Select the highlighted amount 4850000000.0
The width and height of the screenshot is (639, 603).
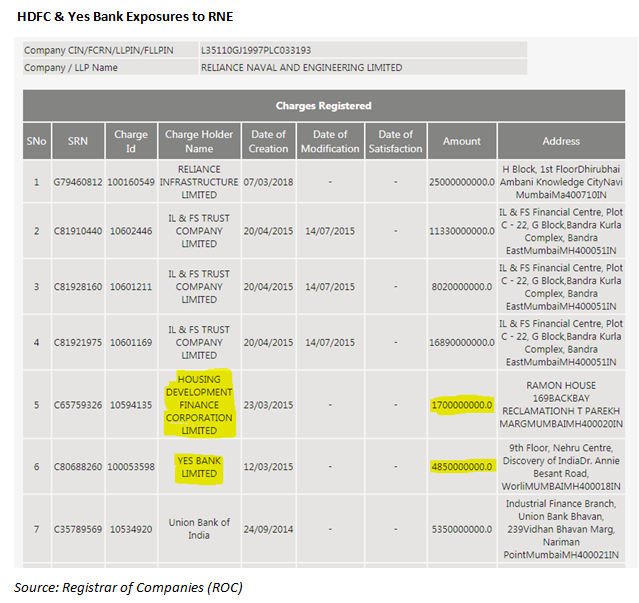coord(462,467)
